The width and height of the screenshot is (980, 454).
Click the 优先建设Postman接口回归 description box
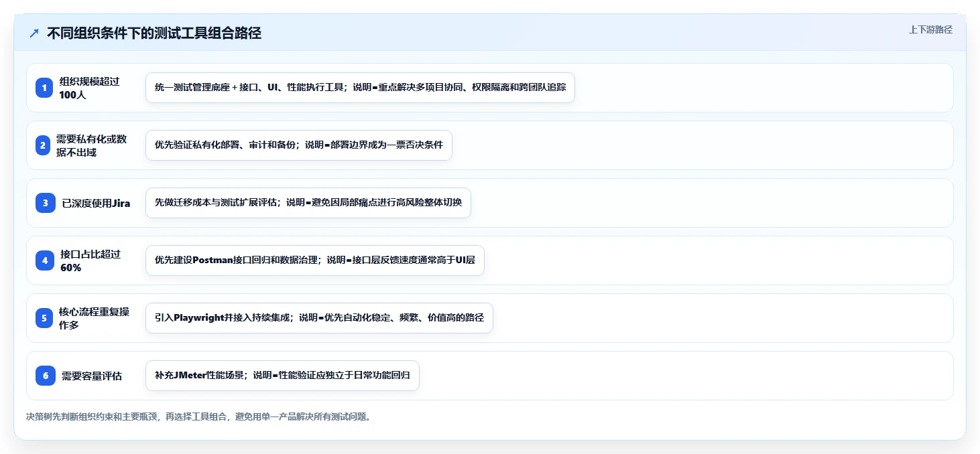tap(314, 260)
